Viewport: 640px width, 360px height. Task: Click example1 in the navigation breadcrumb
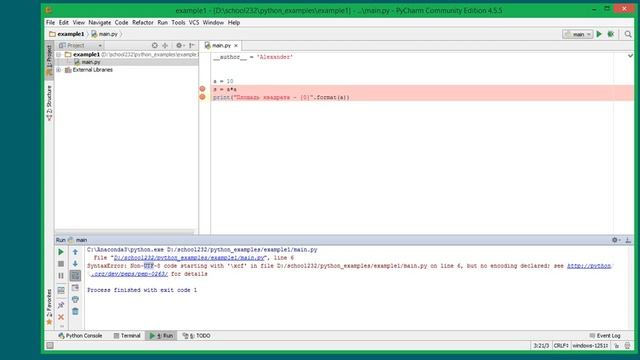[x=67, y=34]
